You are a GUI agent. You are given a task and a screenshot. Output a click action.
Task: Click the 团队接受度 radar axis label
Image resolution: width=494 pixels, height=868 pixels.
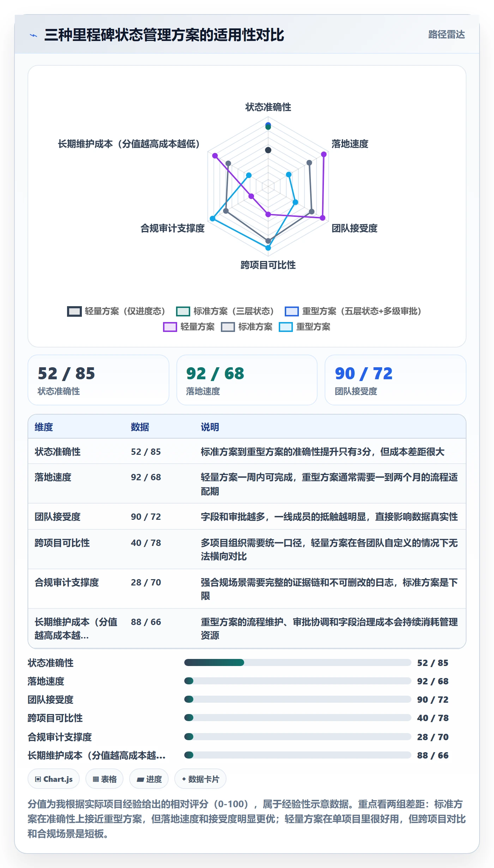click(354, 228)
